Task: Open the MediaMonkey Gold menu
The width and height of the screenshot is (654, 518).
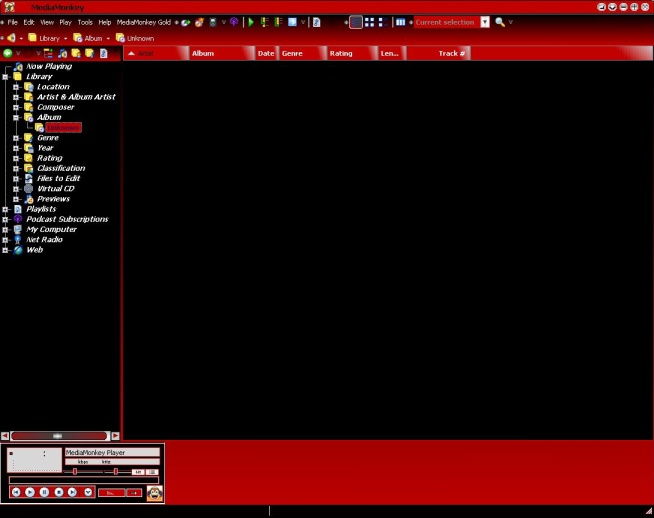Action: (x=143, y=23)
